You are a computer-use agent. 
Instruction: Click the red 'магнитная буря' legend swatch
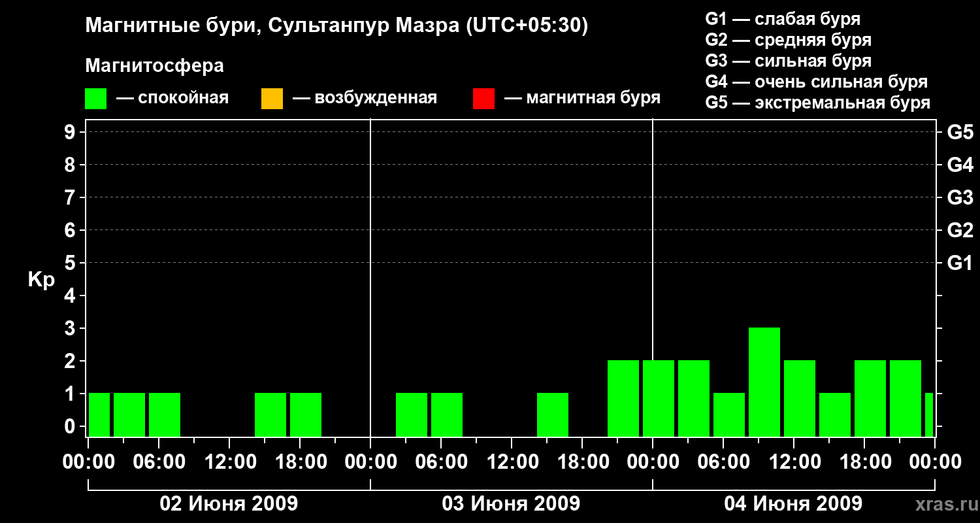(x=483, y=99)
